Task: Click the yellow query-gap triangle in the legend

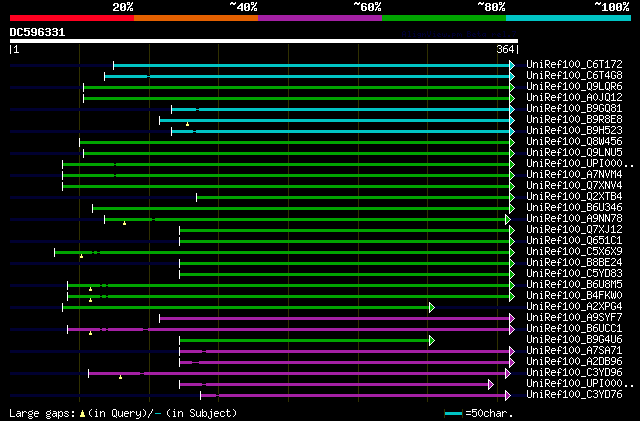Action: tap(82, 414)
